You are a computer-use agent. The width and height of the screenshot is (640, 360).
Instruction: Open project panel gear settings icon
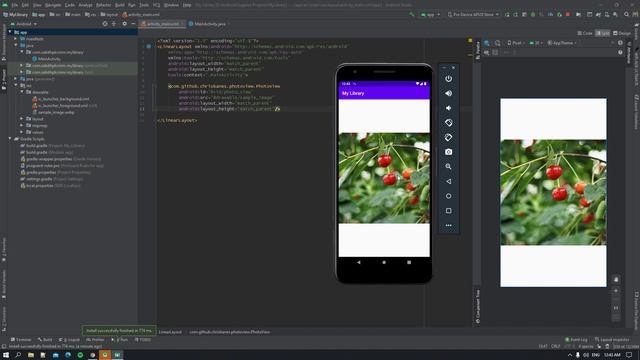[124, 24]
